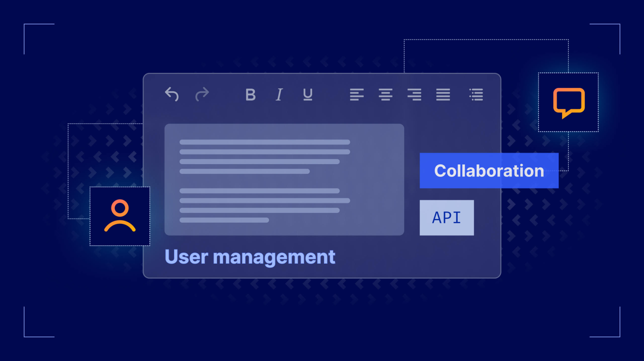Screen dimensions: 644x361
Task: Toggle Underline formatting
Action: point(307,95)
